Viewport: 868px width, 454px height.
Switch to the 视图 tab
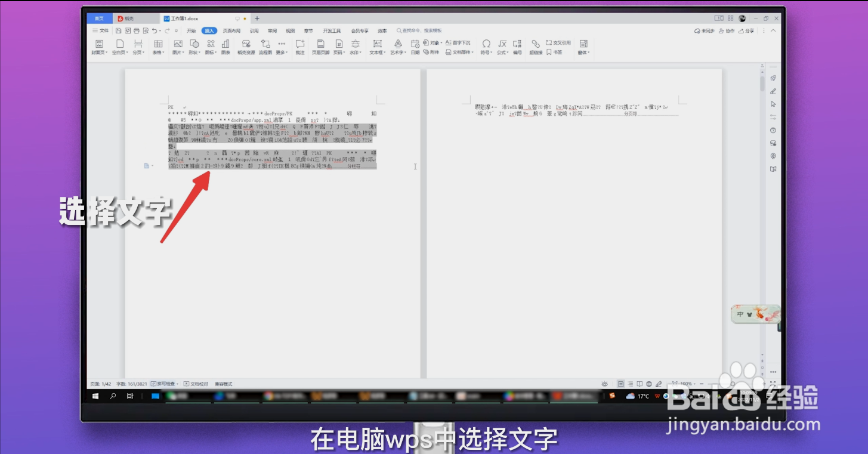pyautogui.click(x=290, y=30)
